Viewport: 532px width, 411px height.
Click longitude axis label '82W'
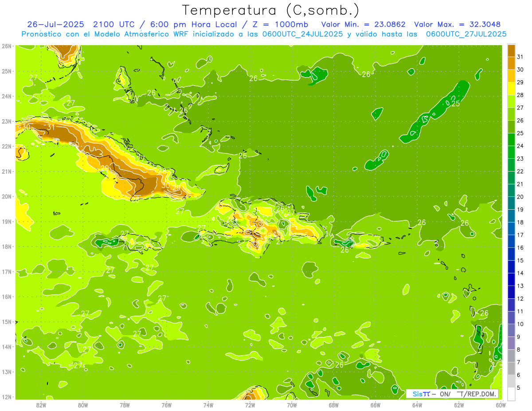[41, 405]
